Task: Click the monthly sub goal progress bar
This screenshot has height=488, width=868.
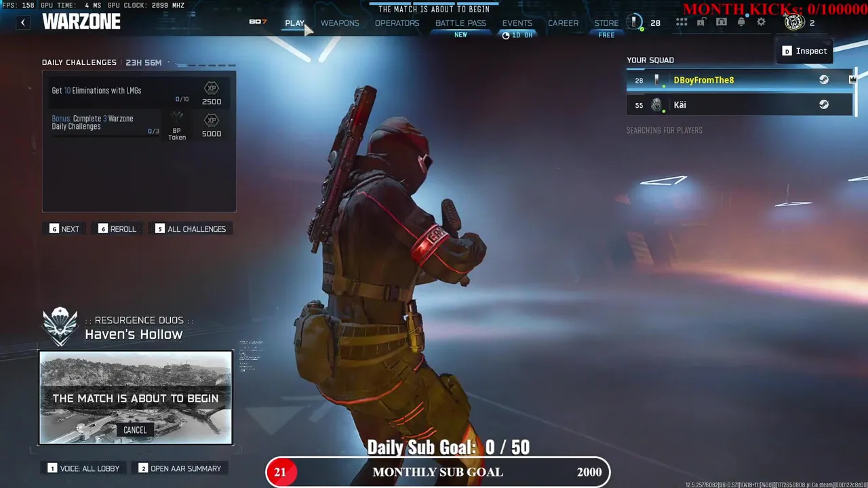Action: coord(437,472)
